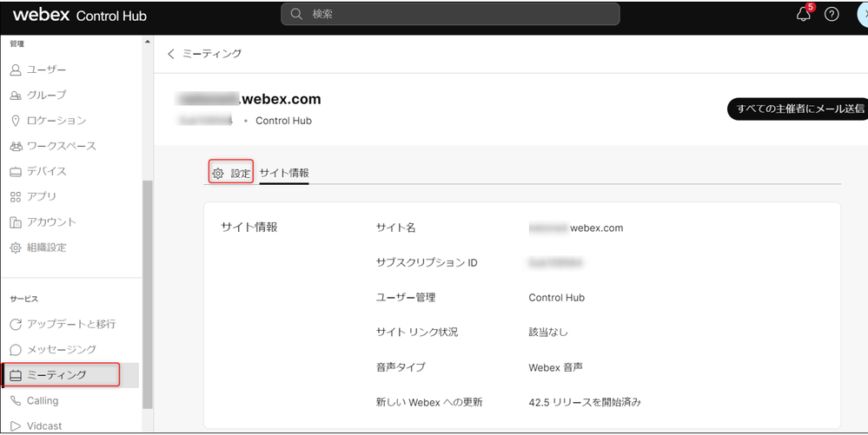Click the アプリ grid icon
This screenshot has width=868, height=435.
[x=16, y=196]
